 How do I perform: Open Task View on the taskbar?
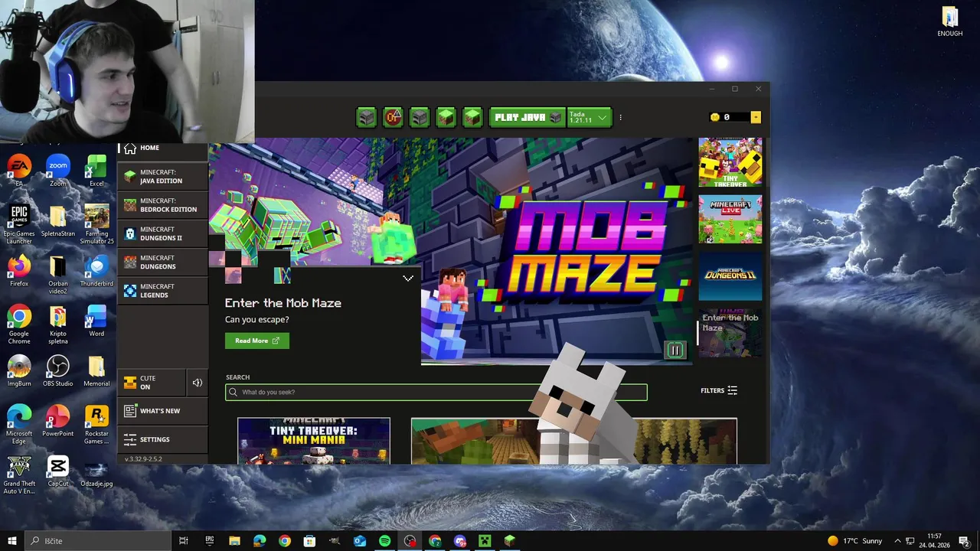(184, 541)
